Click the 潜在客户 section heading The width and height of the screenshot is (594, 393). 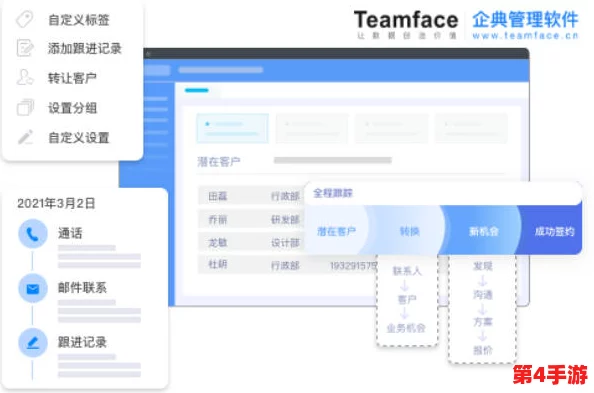tap(219, 162)
